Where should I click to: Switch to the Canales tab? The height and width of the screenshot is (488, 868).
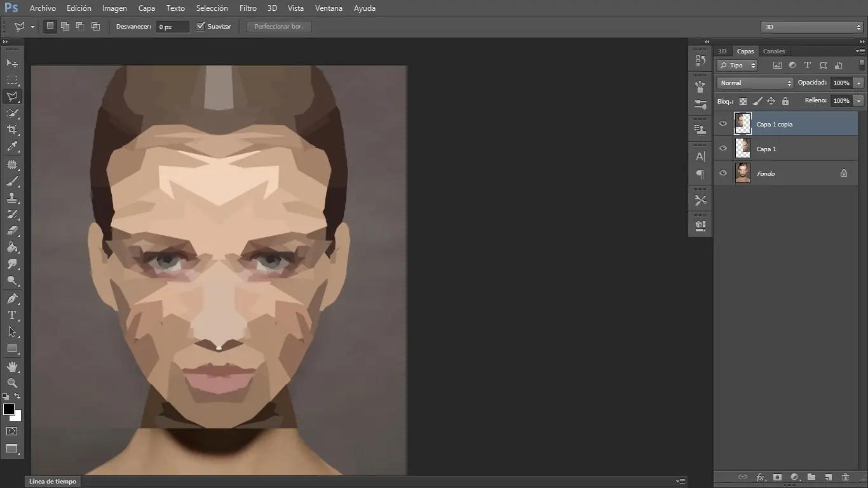pos(774,51)
